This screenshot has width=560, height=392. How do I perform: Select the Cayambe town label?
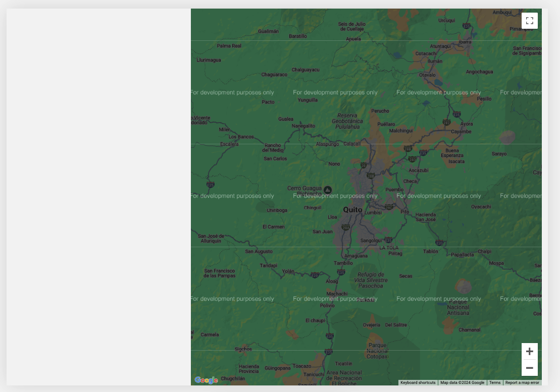pyautogui.click(x=461, y=132)
